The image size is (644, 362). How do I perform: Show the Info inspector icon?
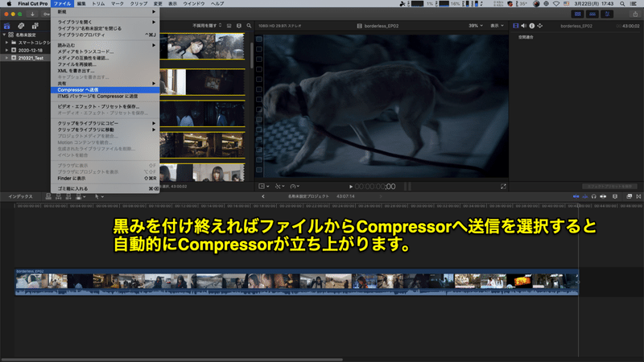coord(532,26)
